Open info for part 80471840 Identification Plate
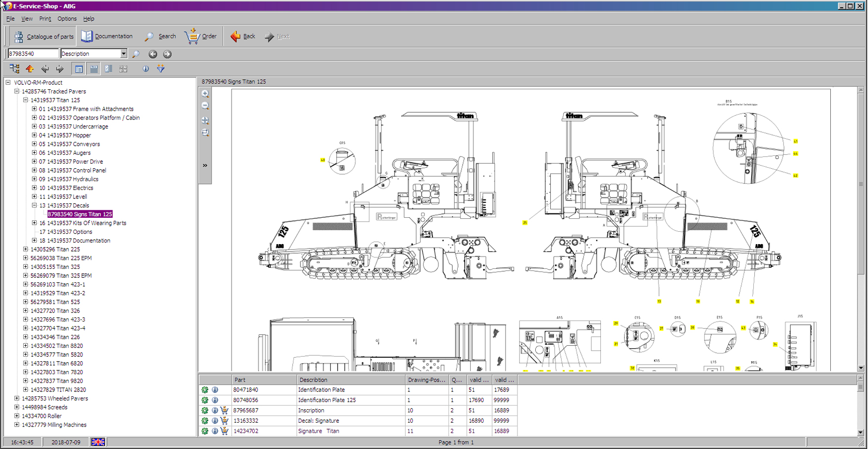The width and height of the screenshot is (868, 449). (215, 390)
